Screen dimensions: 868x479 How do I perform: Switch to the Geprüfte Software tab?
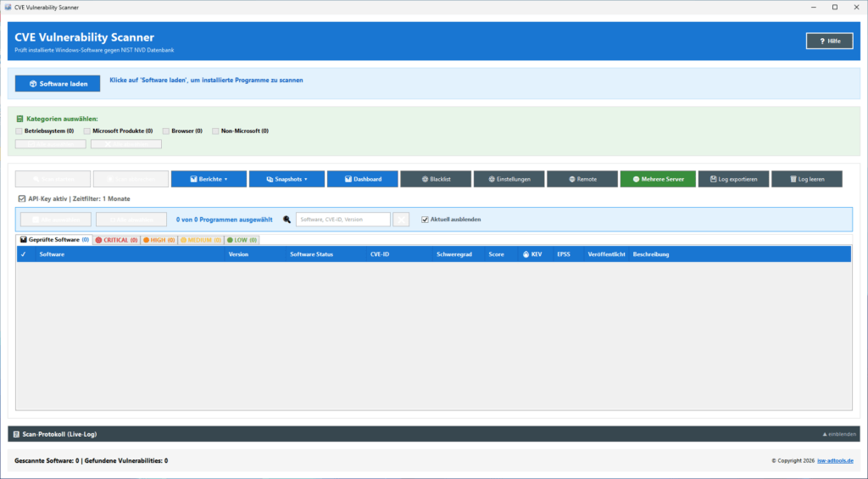[54, 240]
